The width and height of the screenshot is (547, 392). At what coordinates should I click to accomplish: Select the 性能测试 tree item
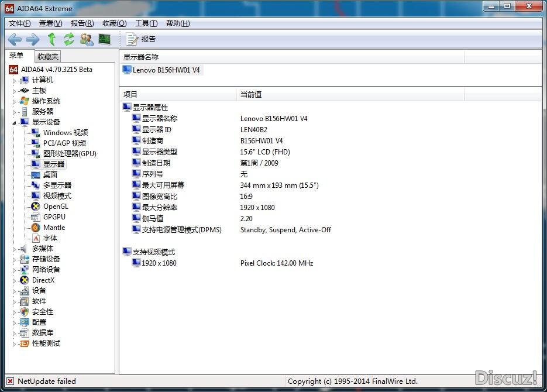(46, 343)
